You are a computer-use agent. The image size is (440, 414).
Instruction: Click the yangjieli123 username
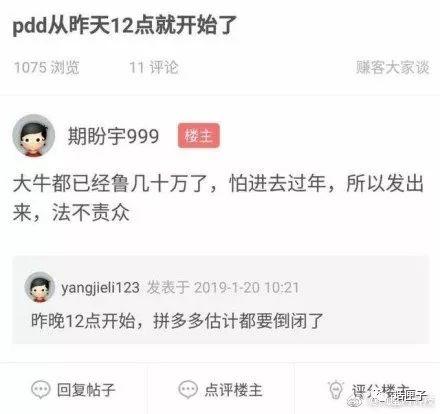click(x=100, y=288)
